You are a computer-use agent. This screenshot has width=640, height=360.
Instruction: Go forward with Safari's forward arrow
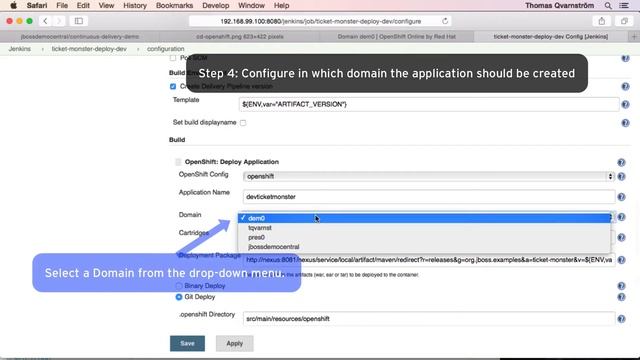pos(59,21)
